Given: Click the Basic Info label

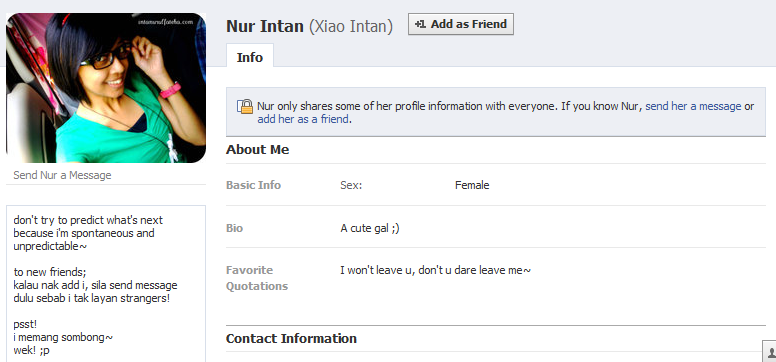Looking at the screenshot, I should (253, 185).
